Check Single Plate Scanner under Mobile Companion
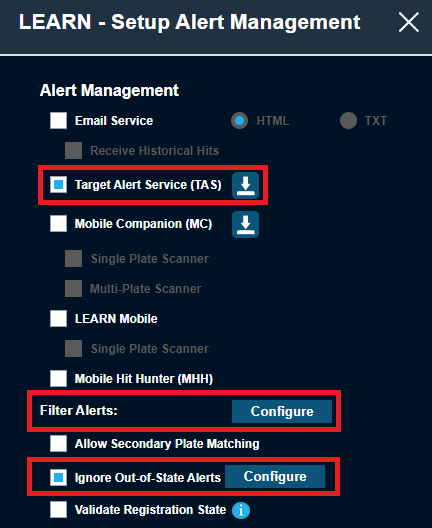 [x=73, y=259]
